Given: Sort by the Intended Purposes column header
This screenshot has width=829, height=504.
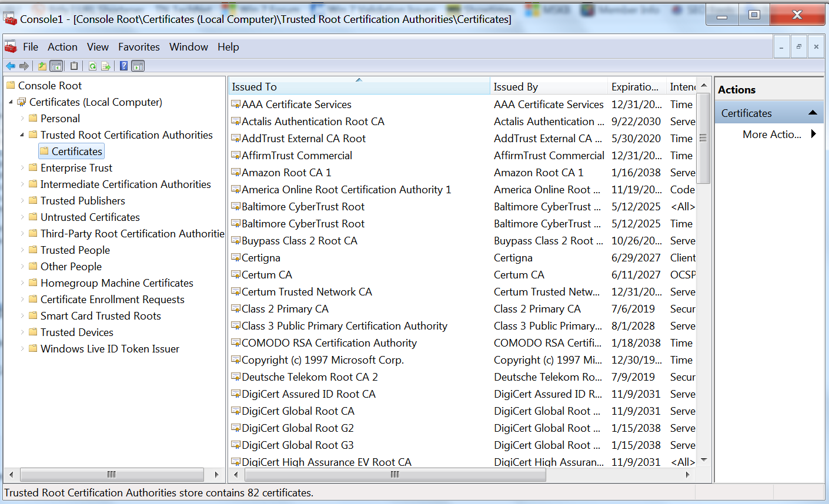Looking at the screenshot, I should (681, 86).
